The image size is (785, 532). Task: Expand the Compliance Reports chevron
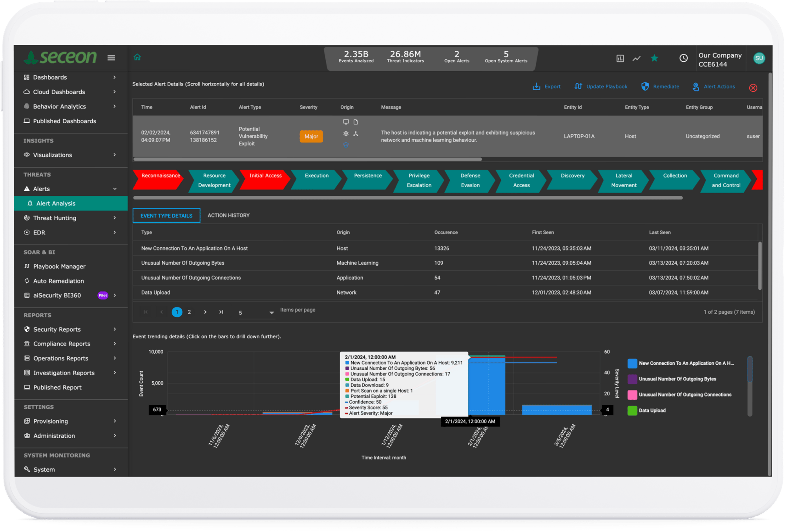115,344
